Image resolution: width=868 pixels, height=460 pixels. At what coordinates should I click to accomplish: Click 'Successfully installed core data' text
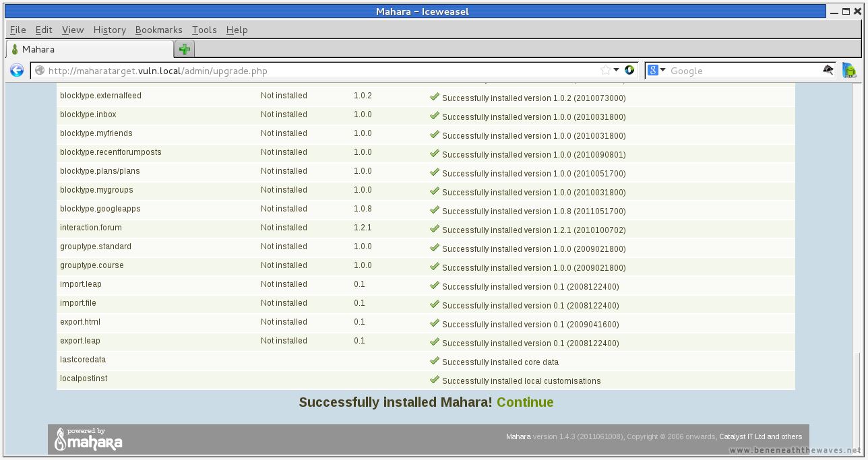(500, 362)
